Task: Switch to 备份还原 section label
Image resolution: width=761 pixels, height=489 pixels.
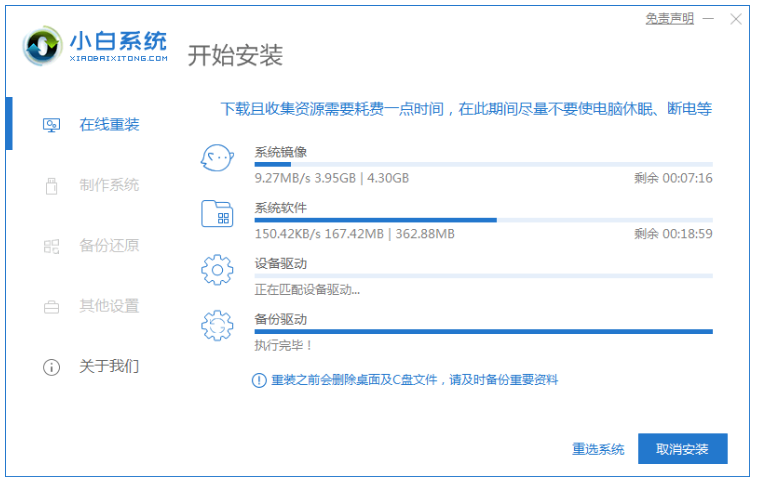Action: 109,246
